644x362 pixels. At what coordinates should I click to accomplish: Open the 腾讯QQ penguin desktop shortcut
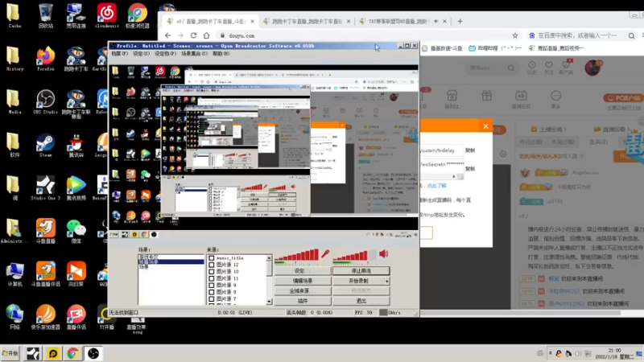coord(76,144)
